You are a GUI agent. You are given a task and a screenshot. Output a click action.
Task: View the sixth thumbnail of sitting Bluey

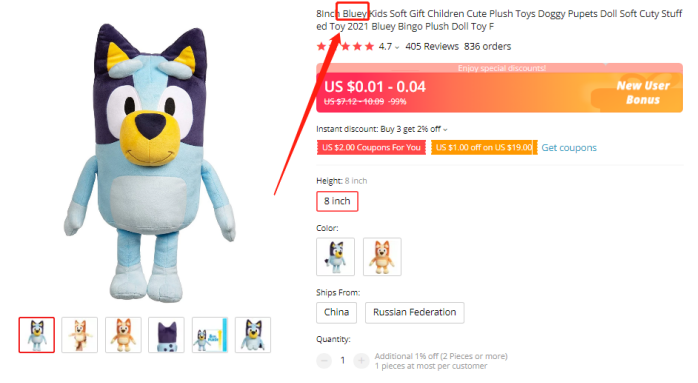coord(253,335)
